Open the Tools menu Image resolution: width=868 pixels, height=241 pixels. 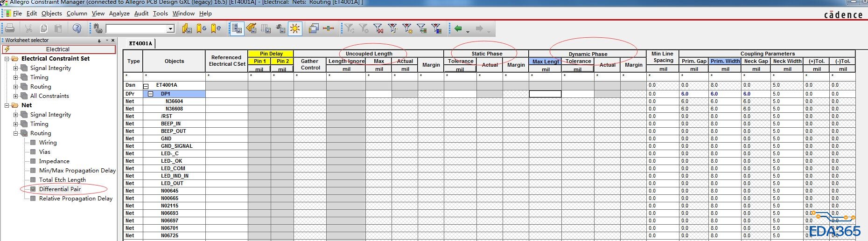point(161,13)
